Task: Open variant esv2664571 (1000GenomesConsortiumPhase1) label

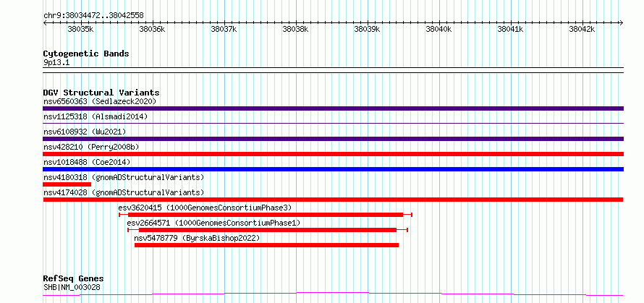Action: (x=214, y=223)
